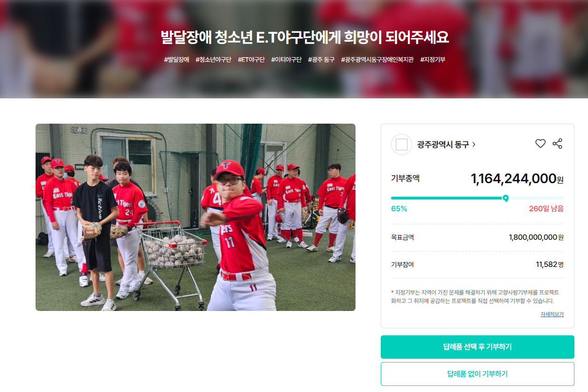Select the #ET야구단 hashtag

pos(251,59)
